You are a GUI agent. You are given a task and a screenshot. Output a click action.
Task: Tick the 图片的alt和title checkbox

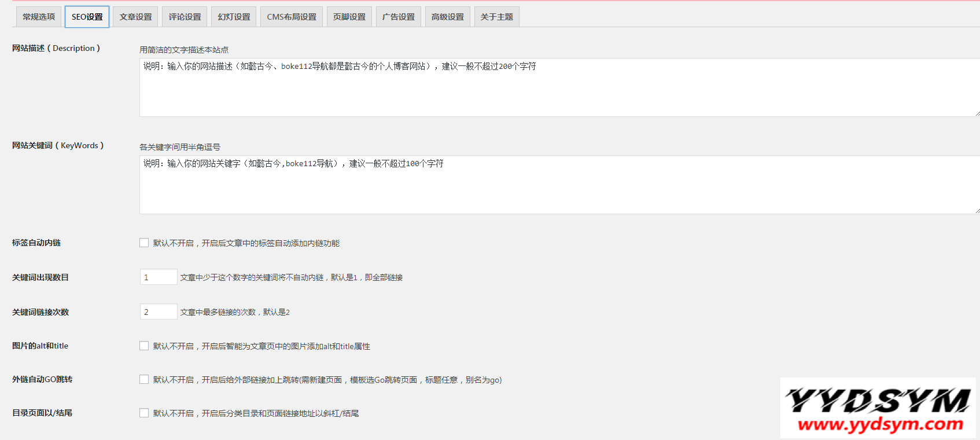click(x=144, y=346)
